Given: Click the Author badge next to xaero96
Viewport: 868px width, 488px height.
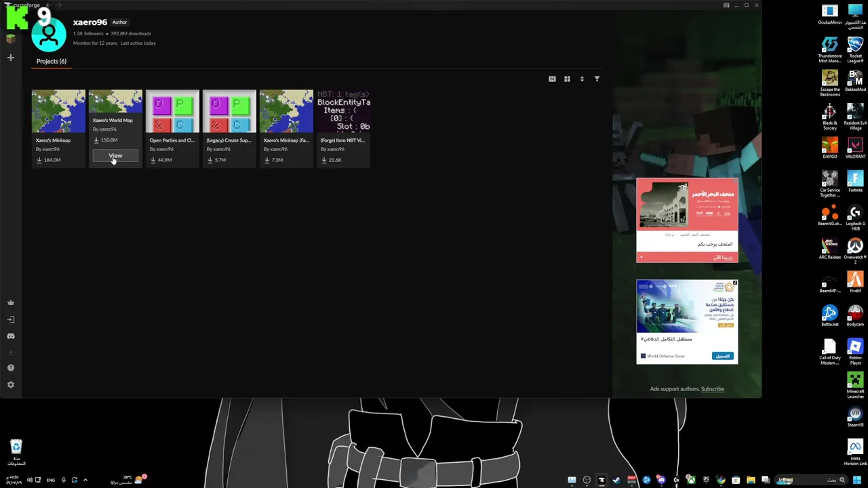Looking at the screenshot, I should pos(119,22).
